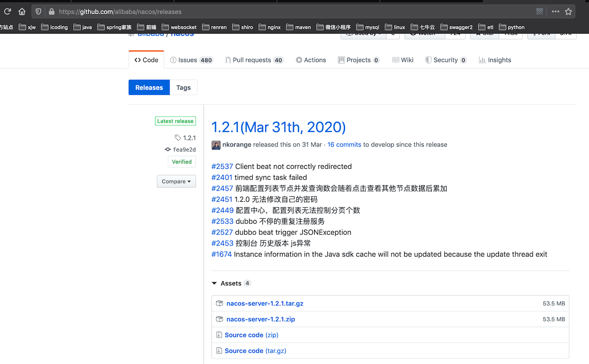Click the Verified signature badge

(x=182, y=161)
